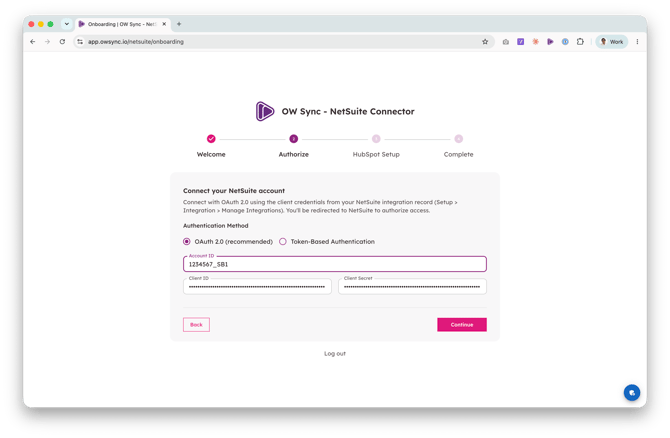This screenshot has height=438, width=670.
Task: Open the chat support bubble
Action: tap(632, 392)
